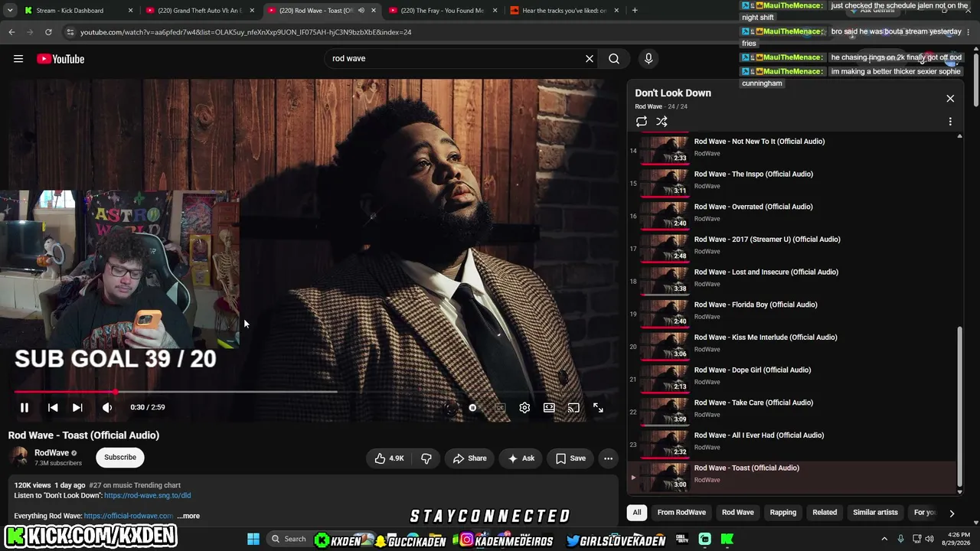Open a new browser tab
Screen dimensions: 980x551
[x=635, y=11]
